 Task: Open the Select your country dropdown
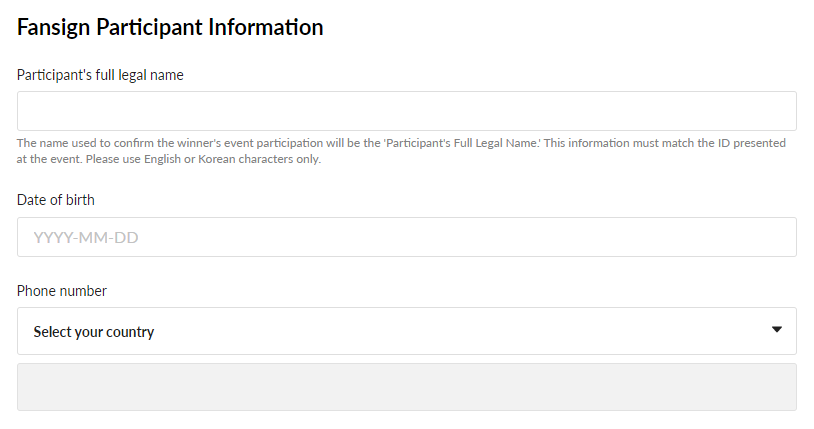pos(406,331)
